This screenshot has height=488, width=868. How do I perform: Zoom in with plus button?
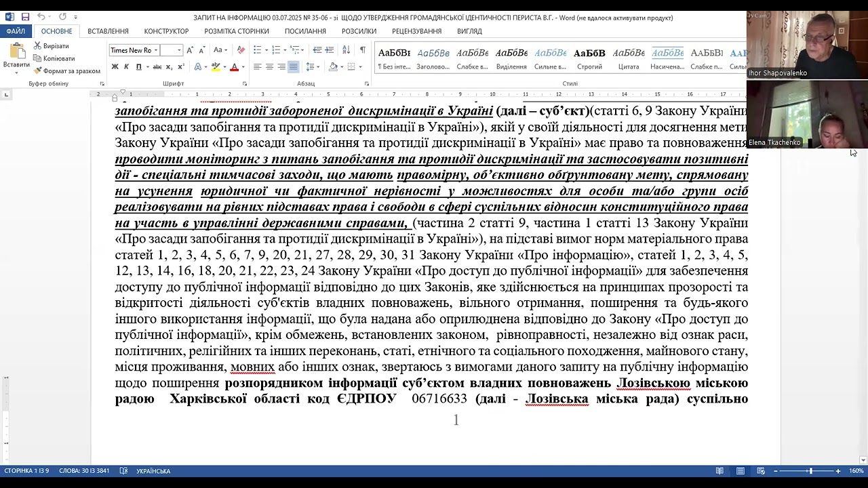[838, 471]
